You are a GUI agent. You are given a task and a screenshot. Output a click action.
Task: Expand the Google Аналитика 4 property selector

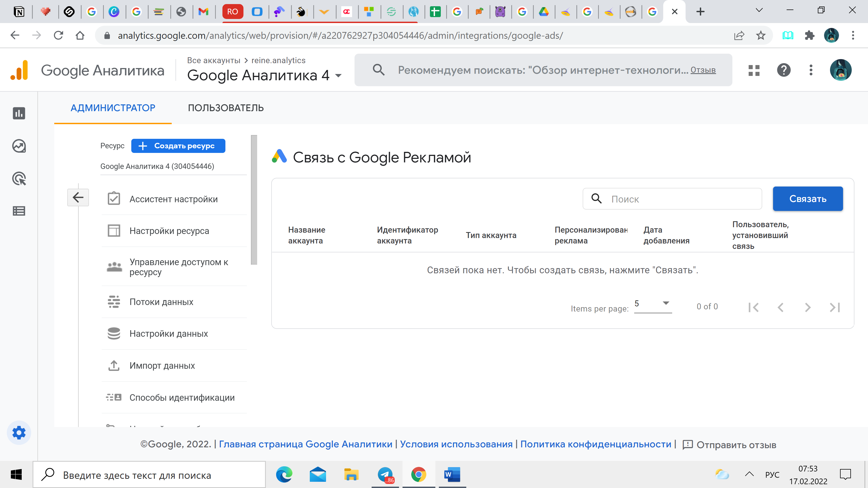[x=264, y=75]
